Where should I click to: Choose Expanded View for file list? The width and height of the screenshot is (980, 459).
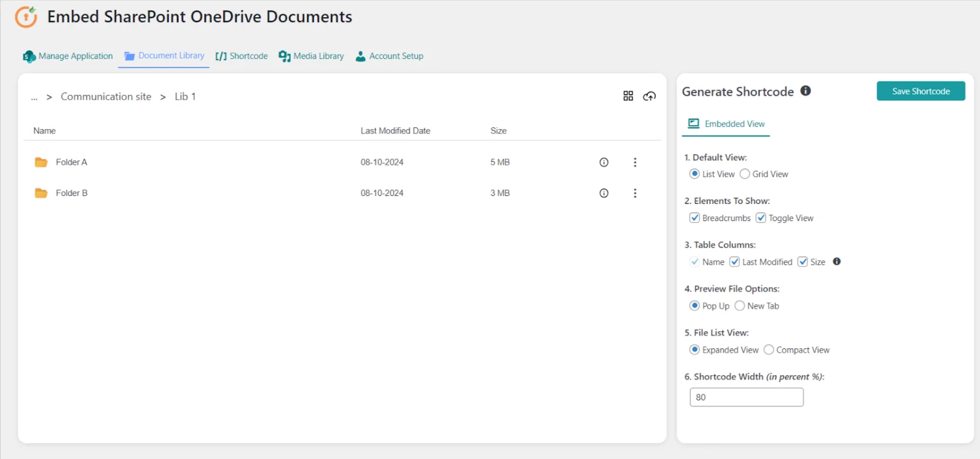tap(695, 350)
